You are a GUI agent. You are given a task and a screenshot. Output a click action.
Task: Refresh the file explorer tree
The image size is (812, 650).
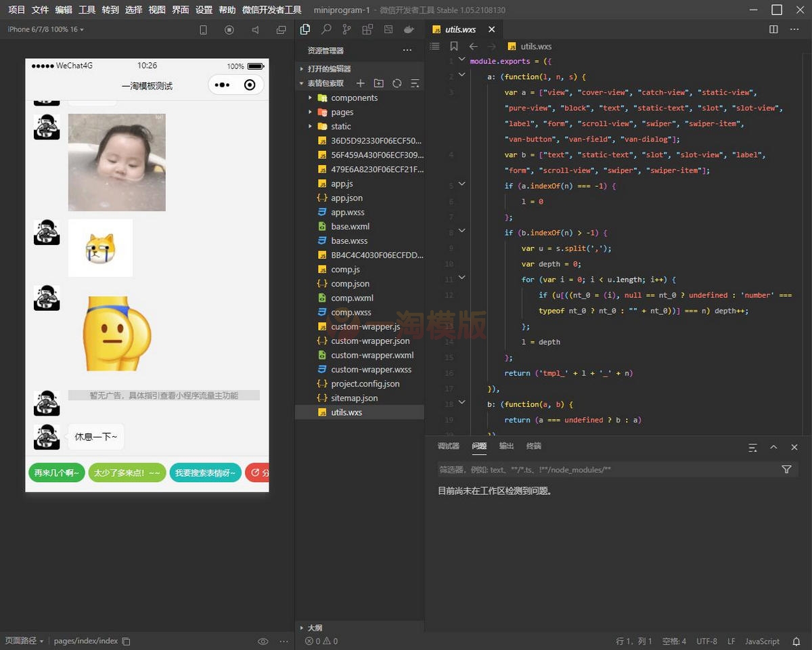coord(397,83)
